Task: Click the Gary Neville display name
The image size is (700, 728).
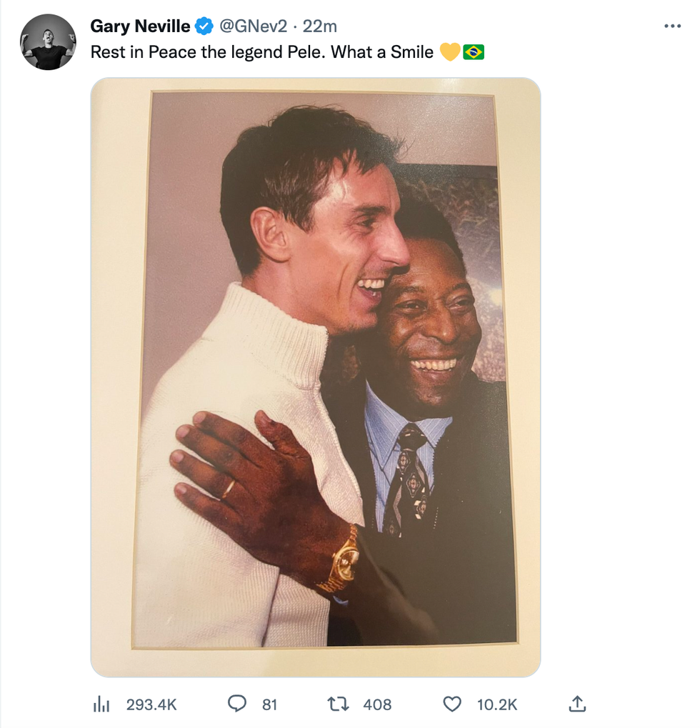Action: pos(140,26)
